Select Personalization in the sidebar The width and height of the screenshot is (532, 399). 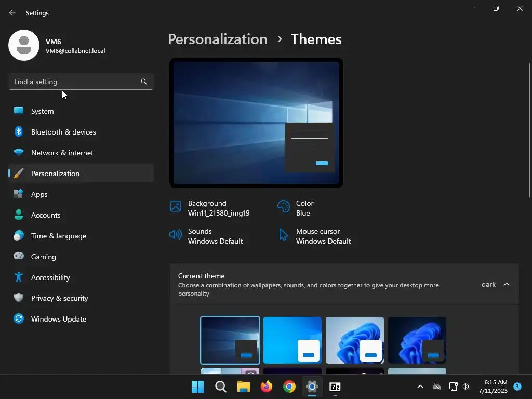(x=81, y=174)
